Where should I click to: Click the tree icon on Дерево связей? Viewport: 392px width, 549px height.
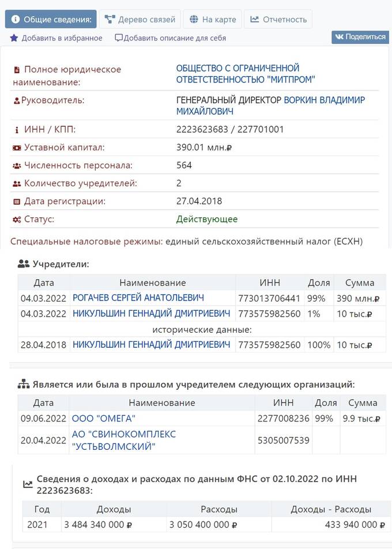110,19
